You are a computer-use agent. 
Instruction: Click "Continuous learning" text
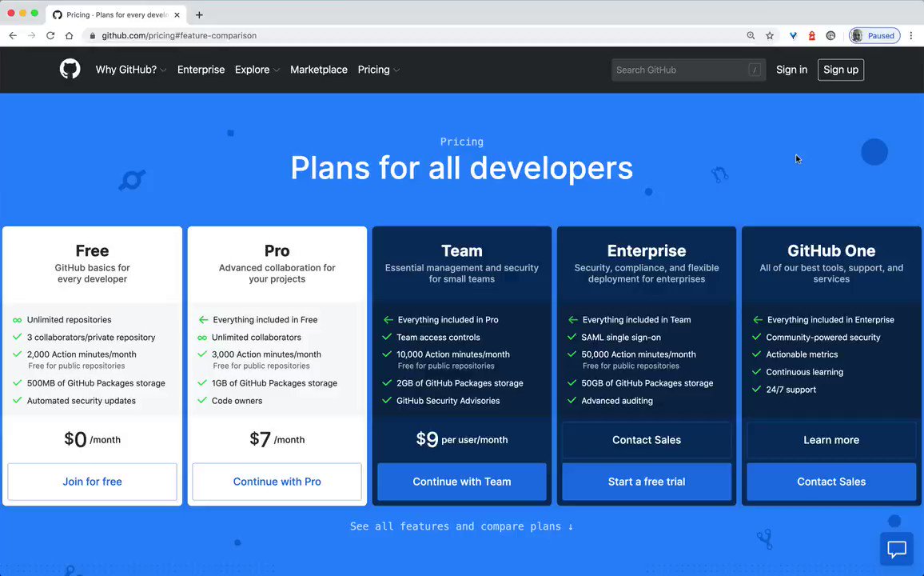pos(804,372)
